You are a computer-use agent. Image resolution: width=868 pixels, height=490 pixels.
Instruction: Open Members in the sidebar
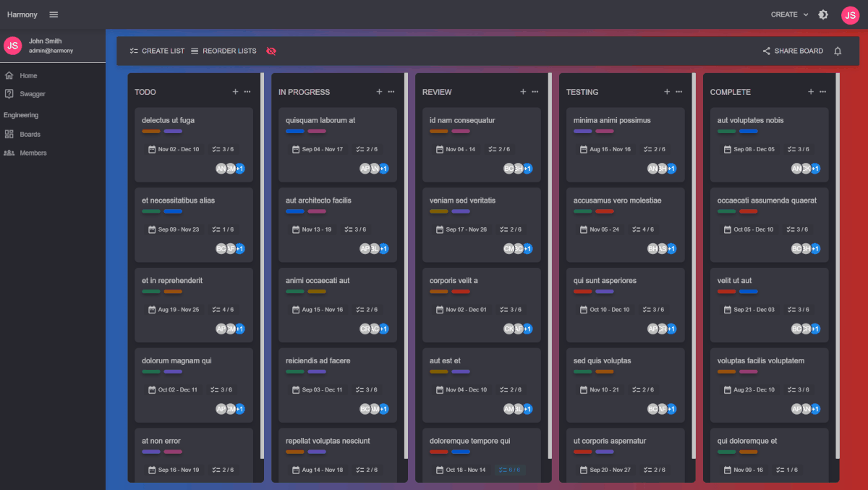(x=33, y=153)
